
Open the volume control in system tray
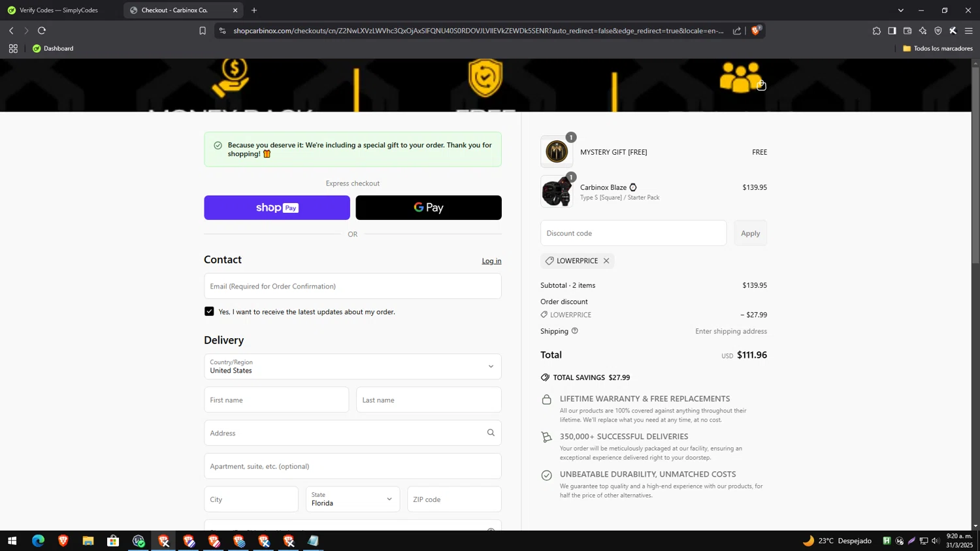[936, 541]
